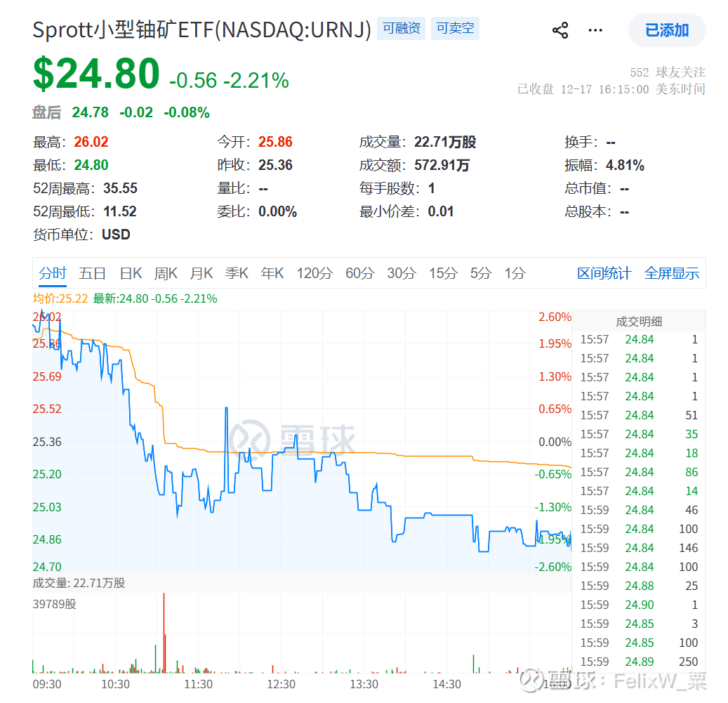Click the 成交额 572.91万 value
Screen dimensions: 728x703
tap(442, 165)
